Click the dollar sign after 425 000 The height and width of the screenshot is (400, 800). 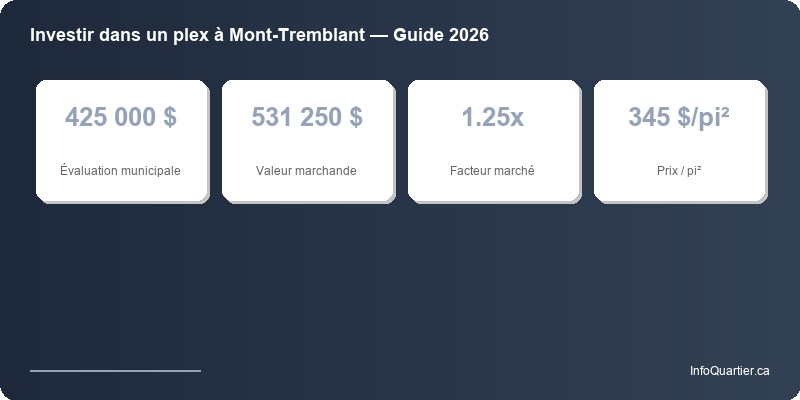pos(169,117)
